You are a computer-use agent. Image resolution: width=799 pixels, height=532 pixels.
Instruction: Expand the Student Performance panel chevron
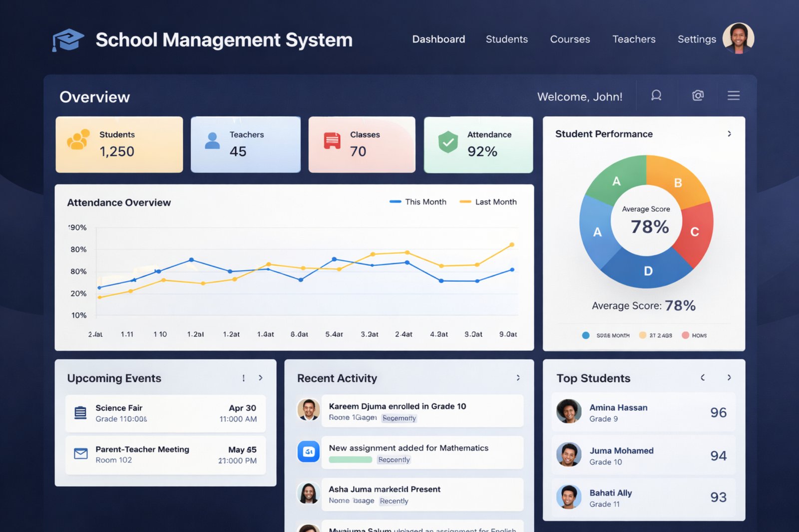tap(730, 134)
